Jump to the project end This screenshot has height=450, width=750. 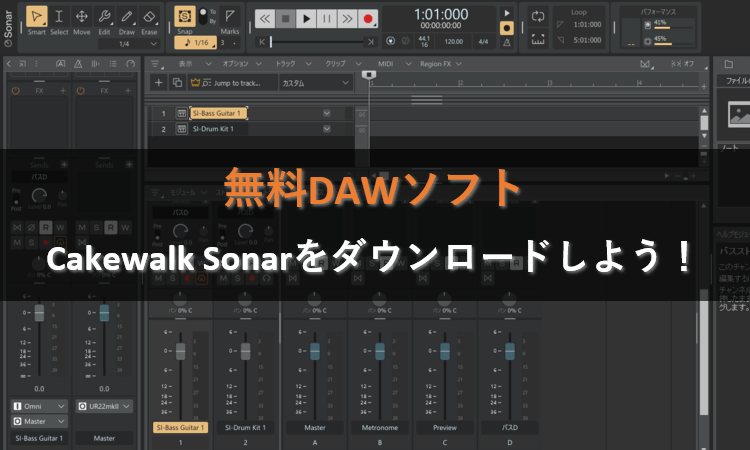[x=371, y=42]
